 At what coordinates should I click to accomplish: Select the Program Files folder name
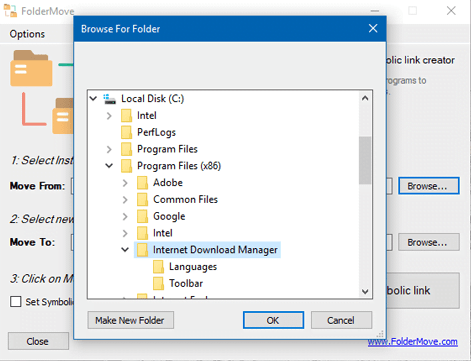point(167,149)
